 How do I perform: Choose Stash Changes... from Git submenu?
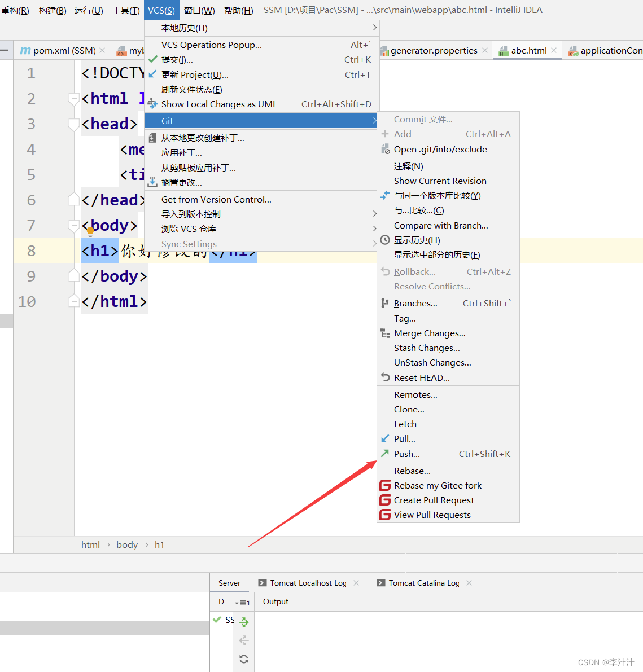[x=448, y=348]
